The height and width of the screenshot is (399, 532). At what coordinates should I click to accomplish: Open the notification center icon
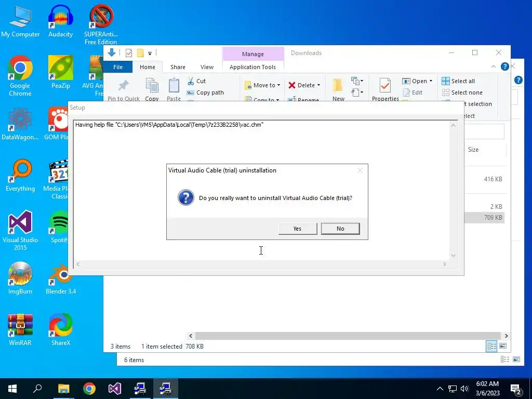516,389
